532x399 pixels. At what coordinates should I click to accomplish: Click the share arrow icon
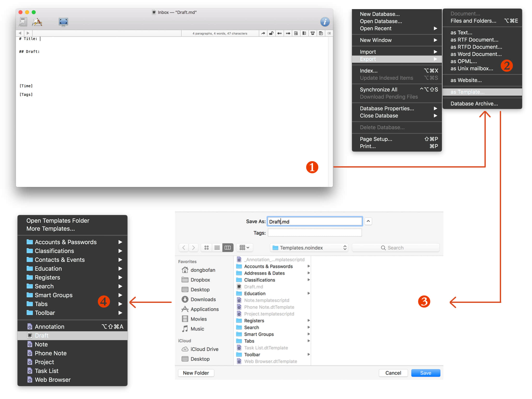point(263,33)
